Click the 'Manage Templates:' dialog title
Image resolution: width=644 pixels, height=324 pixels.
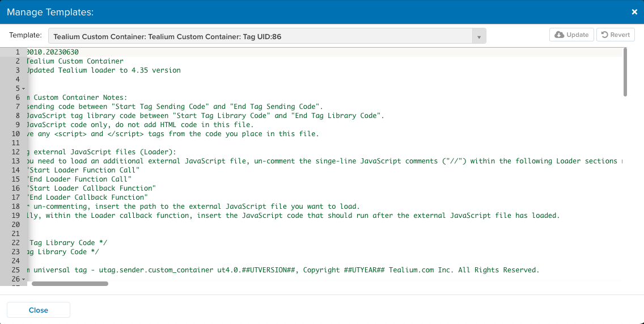[50, 12]
